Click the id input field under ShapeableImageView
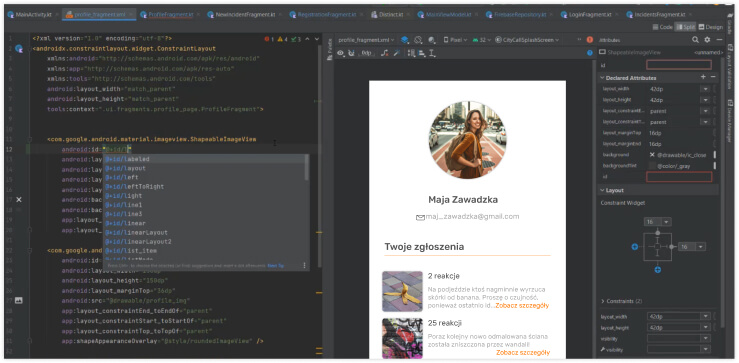The height and width of the screenshot is (363, 739). click(x=679, y=65)
